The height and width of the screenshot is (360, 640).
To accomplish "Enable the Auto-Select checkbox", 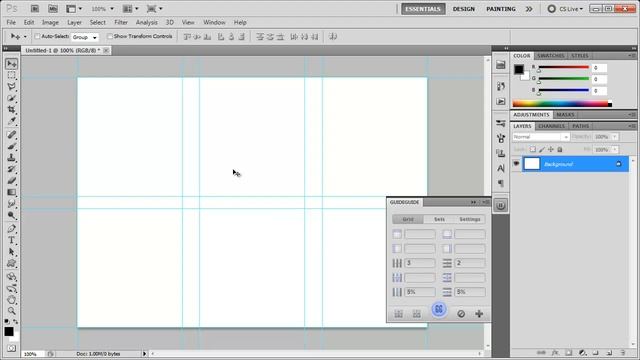I will 38,36.
